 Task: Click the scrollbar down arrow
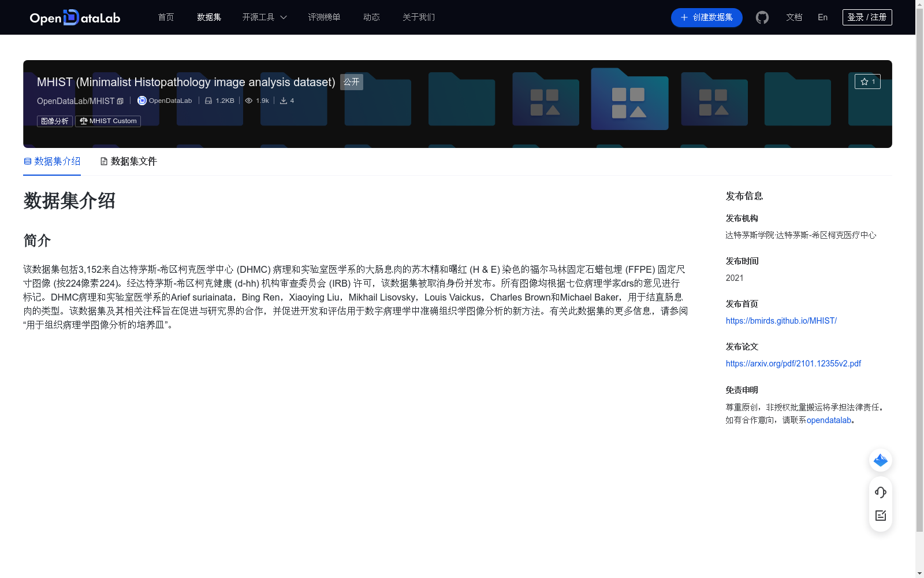click(919, 573)
